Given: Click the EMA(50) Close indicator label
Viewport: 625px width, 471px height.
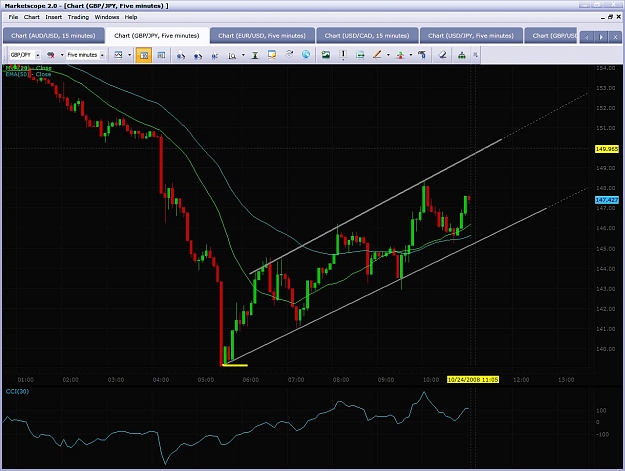Looking at the screenshot, I should tap(28, 74).
